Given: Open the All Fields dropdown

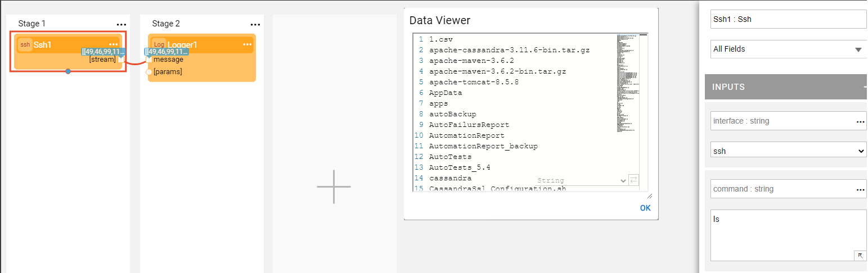Looking at the screenshot, I should pos(788,49).
